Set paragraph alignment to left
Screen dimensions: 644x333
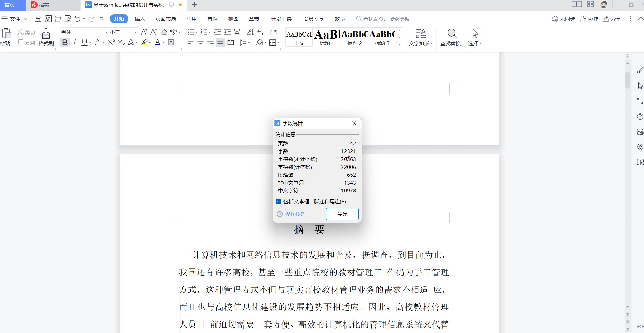190,43
